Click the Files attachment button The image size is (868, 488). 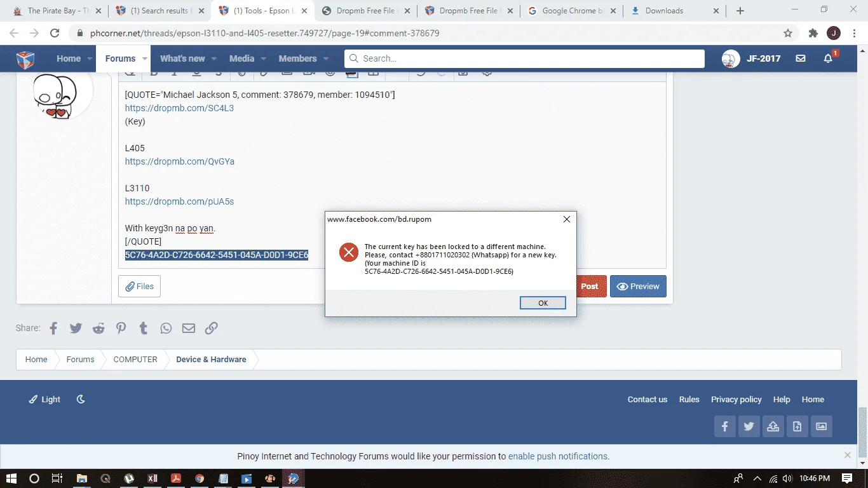(x=139, y=287)
